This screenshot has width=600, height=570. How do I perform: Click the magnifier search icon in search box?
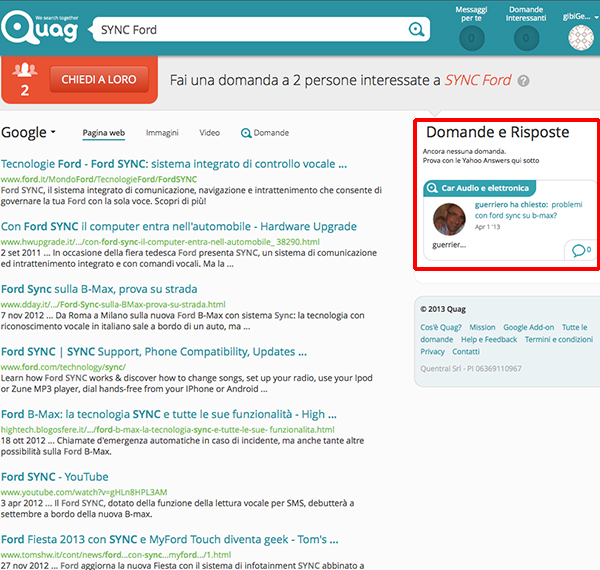pyautogui.click(x=416, y=29)
